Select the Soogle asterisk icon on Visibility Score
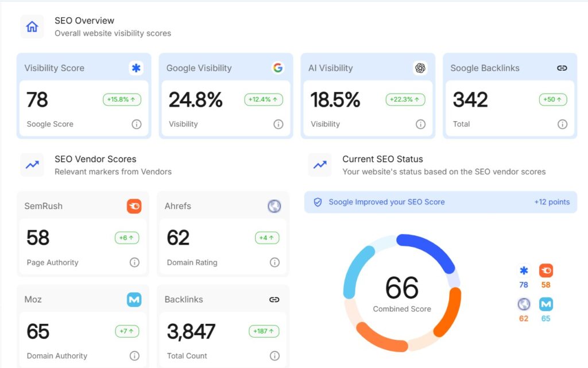Viewport: 588px width, 368px height. click(x=136, y=68)
